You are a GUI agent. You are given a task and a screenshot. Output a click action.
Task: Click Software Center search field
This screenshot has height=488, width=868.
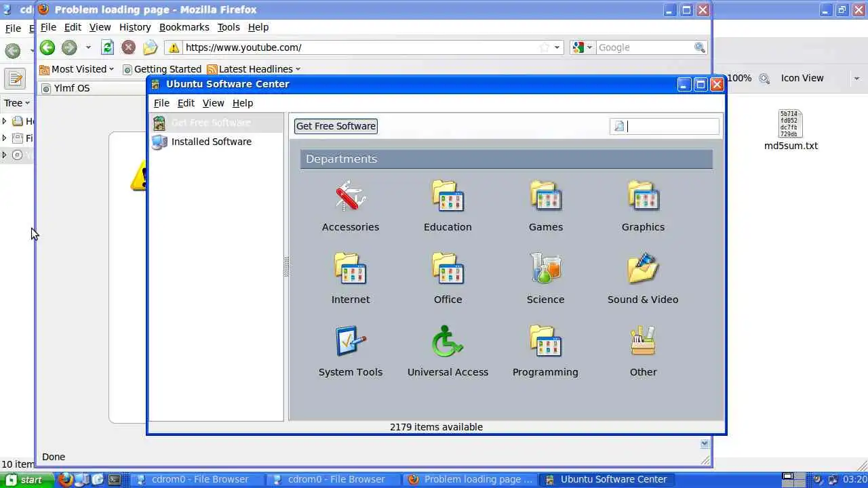(665, 126)
